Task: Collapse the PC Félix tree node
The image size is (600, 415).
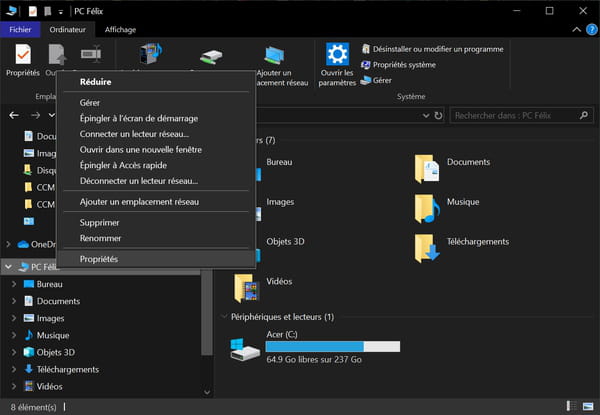Action: 8,267
